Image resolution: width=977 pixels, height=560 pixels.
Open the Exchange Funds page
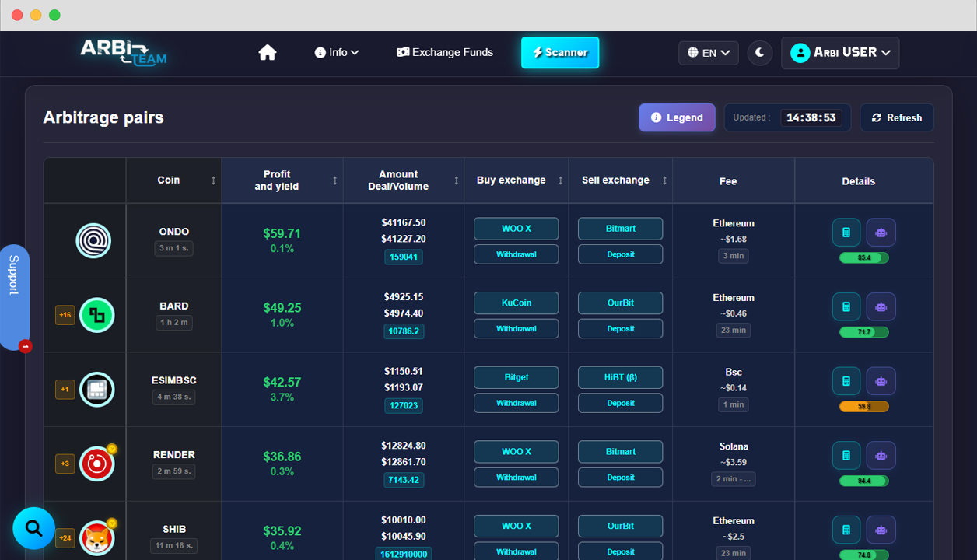click(x=445, y=52)
